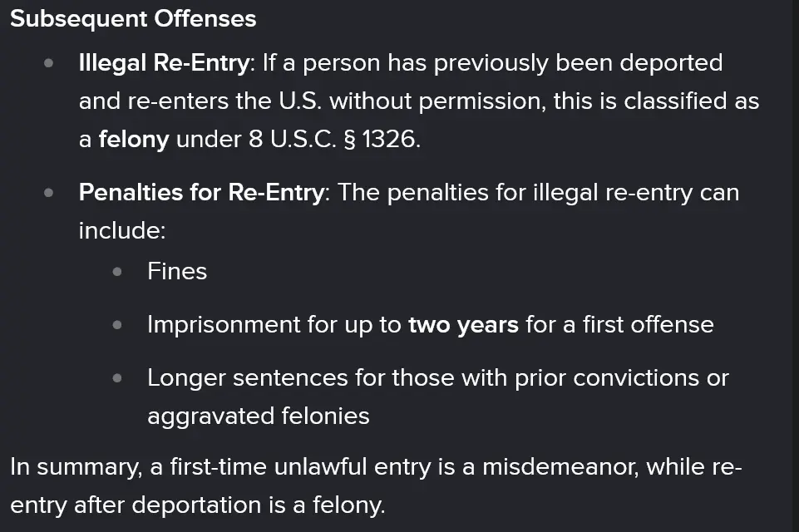Click the bold "Penalties for Re-Entry" label

click(x=200, y=192)
